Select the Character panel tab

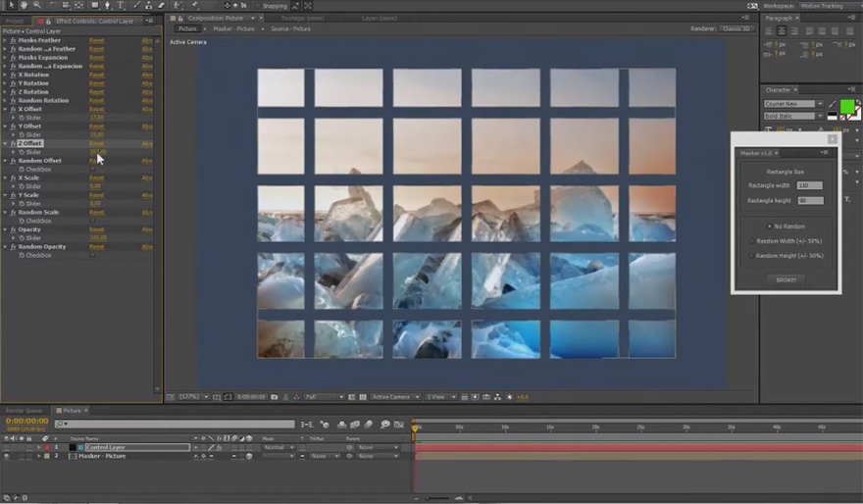pos(778,89)
